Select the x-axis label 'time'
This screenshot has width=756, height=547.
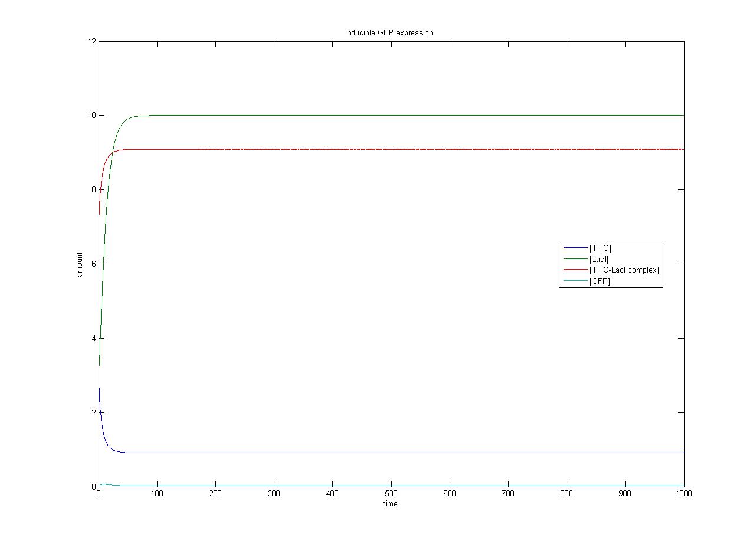(x=390, y=504)
